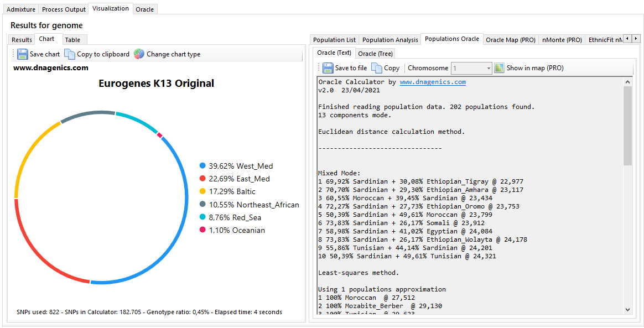Viewport: 644px width, 328px height.
Task: Select the Population Analysis tab
Action: [389, 39]
